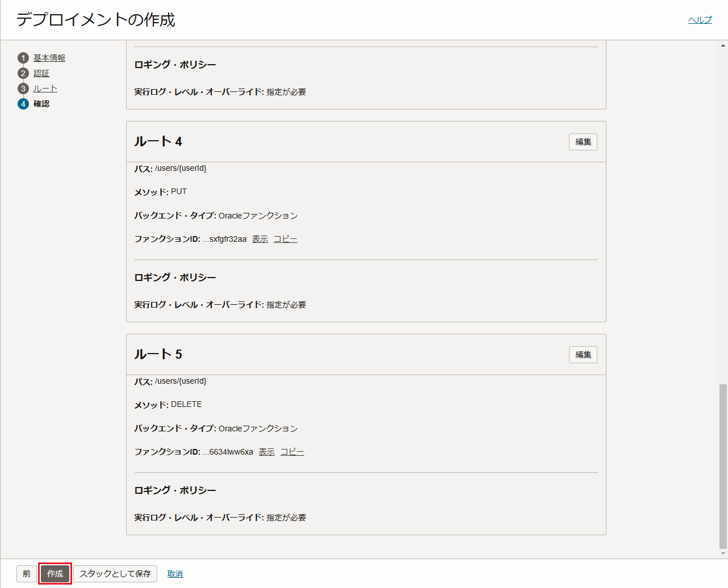This screenshot has height=588, width=728.
Task: Go to the 基本情報 step
Action: [49, 58]
